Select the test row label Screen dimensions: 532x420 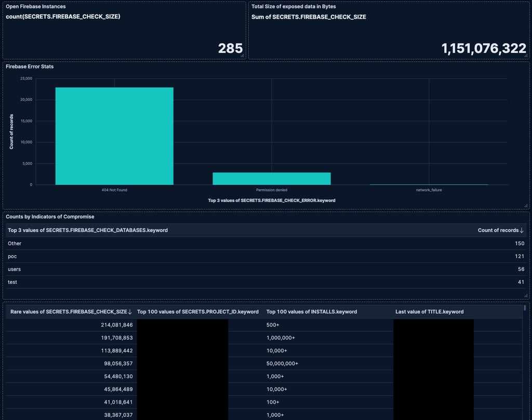tap(12, 282)
